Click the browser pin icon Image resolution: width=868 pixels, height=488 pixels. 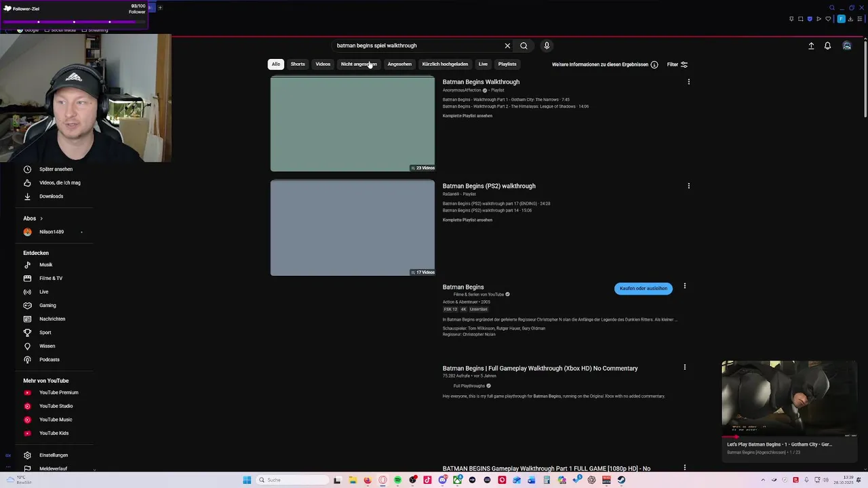click(791, 19)
